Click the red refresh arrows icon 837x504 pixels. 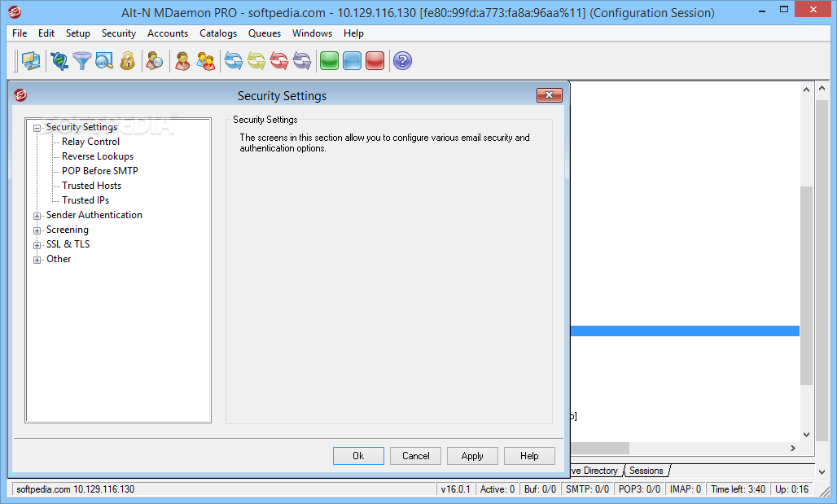click(279, 61)
